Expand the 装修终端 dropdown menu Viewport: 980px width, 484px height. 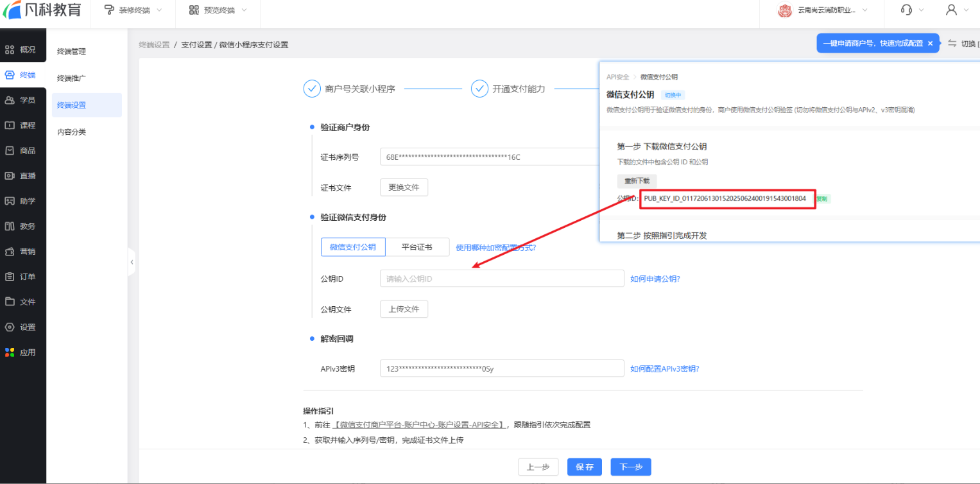(x=133, y=10)
